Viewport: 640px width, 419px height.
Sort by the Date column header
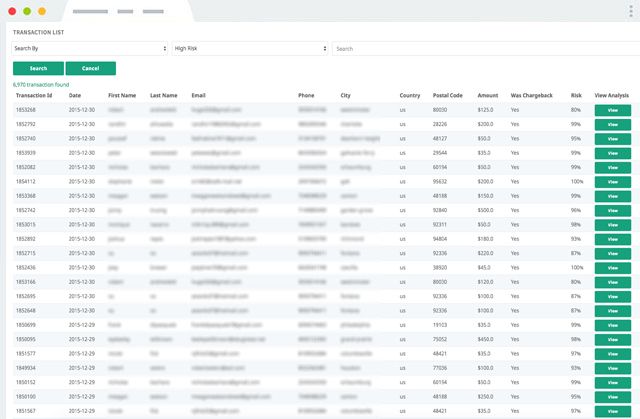click(75, 95)
